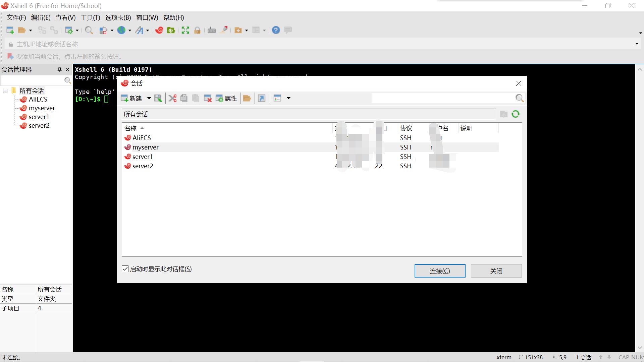
Task: Click search magnifier in session dialog
Action: click(x=520, y=98)
